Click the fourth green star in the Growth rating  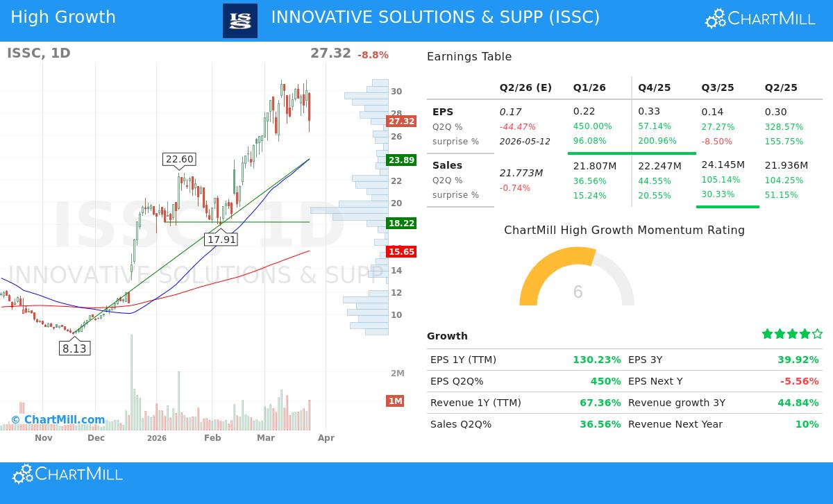[803, 334]
